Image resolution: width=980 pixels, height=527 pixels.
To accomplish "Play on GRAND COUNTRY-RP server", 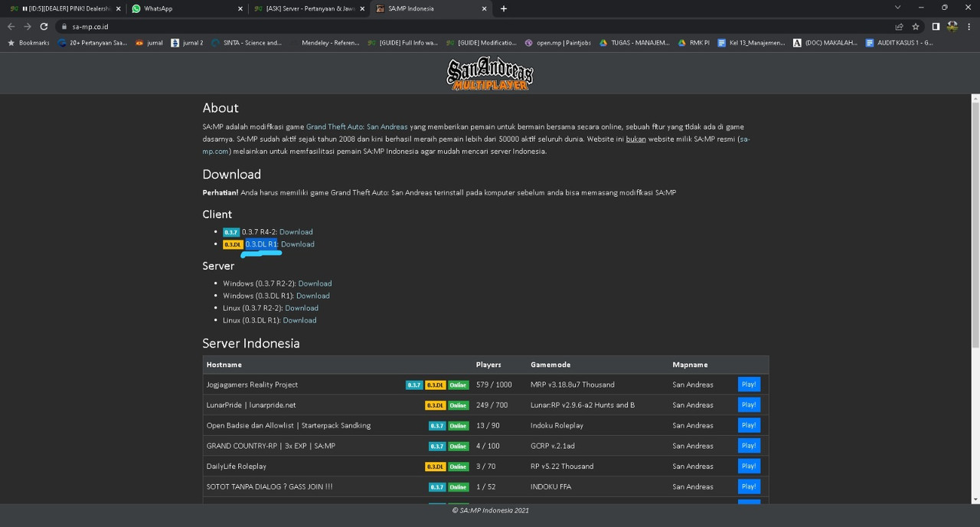I will tap(749, 446).
